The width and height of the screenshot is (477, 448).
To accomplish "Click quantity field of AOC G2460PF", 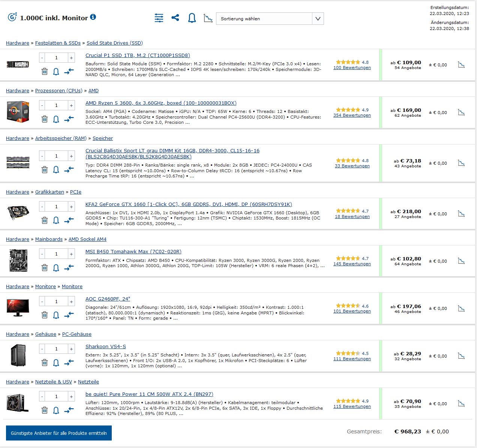I will (57, 302).
